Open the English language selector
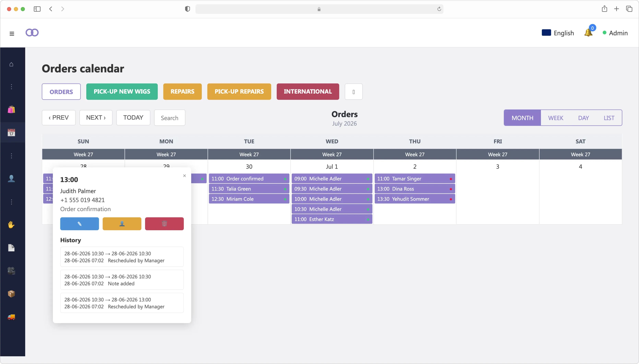 click(558, 33)
